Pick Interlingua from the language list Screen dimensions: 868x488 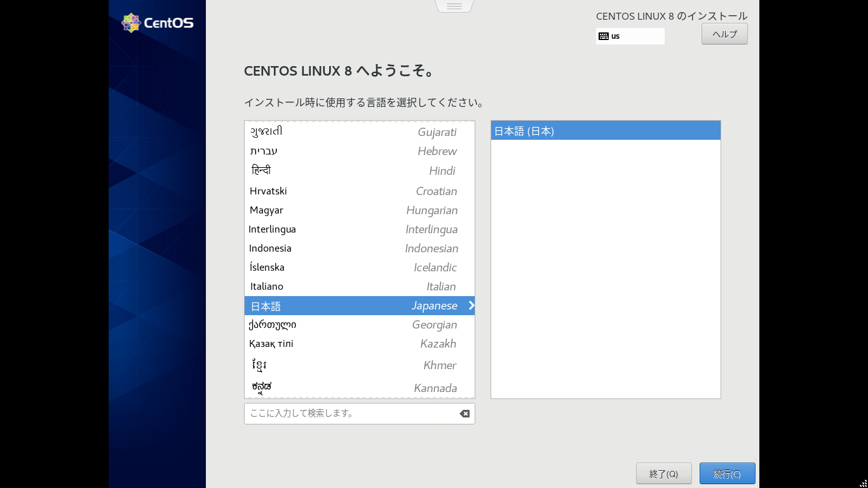[x=360, y=229]
